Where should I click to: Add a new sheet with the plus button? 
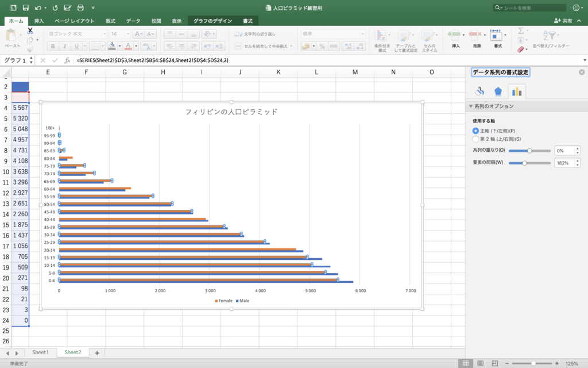click(96, 352)
